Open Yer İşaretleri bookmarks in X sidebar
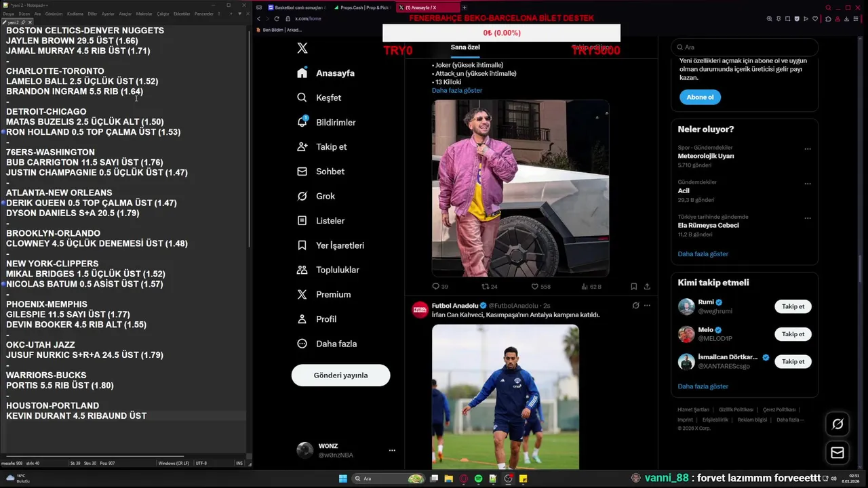This screenshot has height=488, width=868. 331,245
